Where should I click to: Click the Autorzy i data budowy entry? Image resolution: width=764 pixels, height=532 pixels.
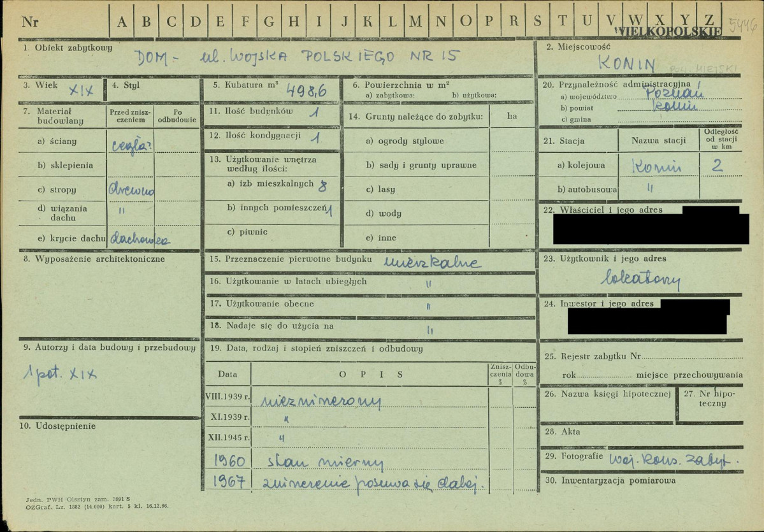click(x=59, y=375)
